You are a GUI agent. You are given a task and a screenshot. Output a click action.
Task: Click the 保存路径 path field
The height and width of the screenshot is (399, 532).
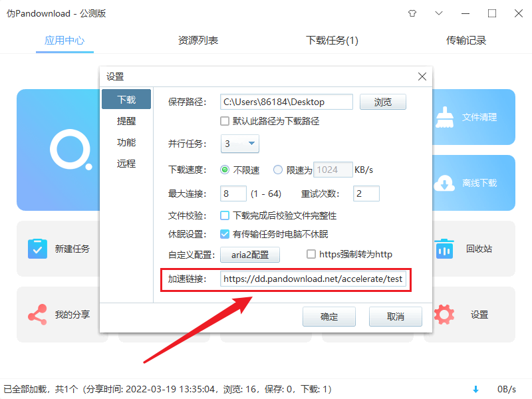click(287, 102)
